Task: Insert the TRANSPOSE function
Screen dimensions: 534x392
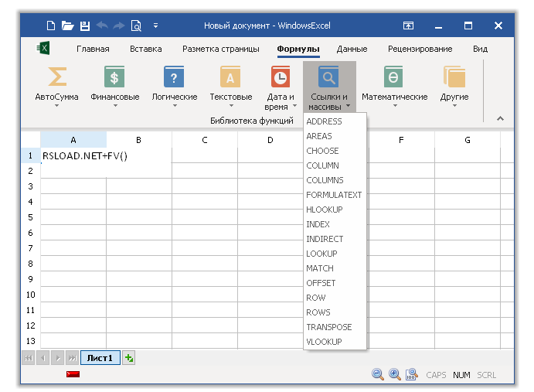Action: pos(335,327)
